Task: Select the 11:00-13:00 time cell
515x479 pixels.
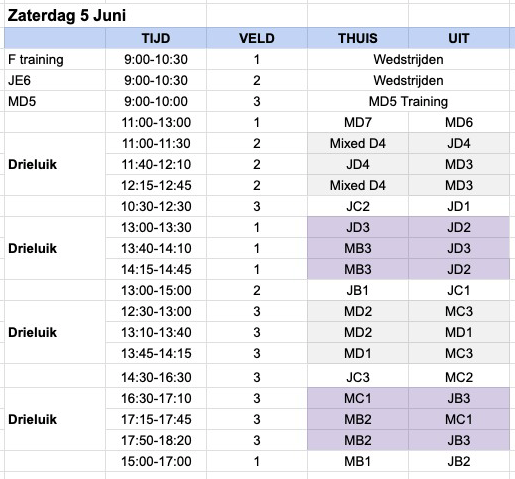Action: point(156,122)
